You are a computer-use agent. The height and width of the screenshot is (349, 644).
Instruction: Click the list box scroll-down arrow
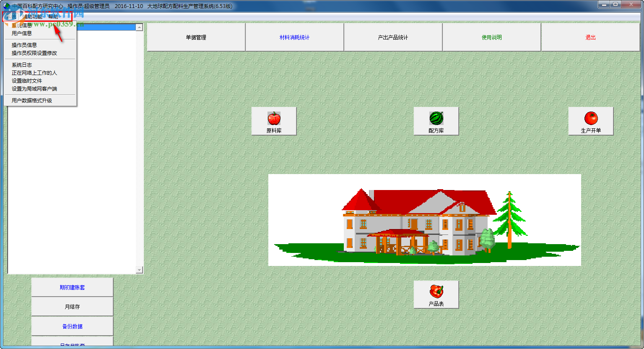point(140,270)
